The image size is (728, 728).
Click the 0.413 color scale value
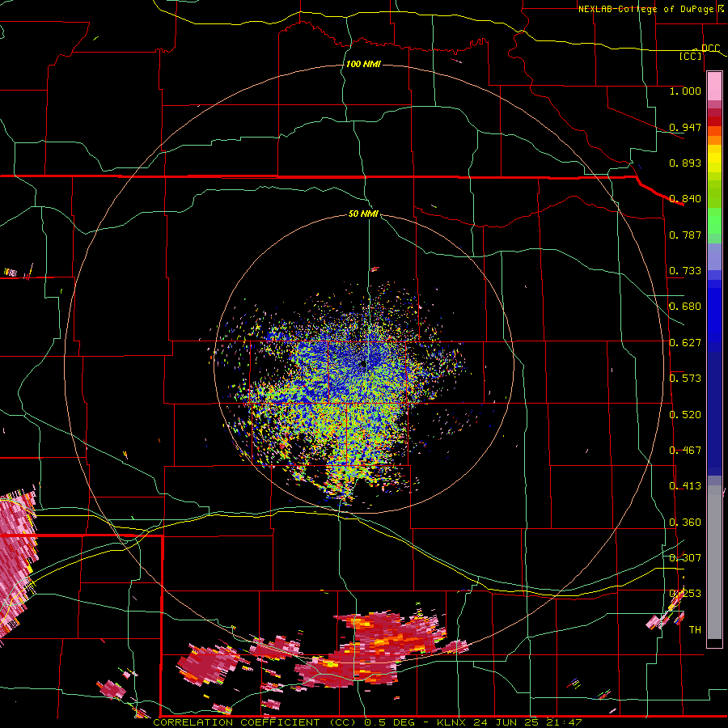[685, 486]
